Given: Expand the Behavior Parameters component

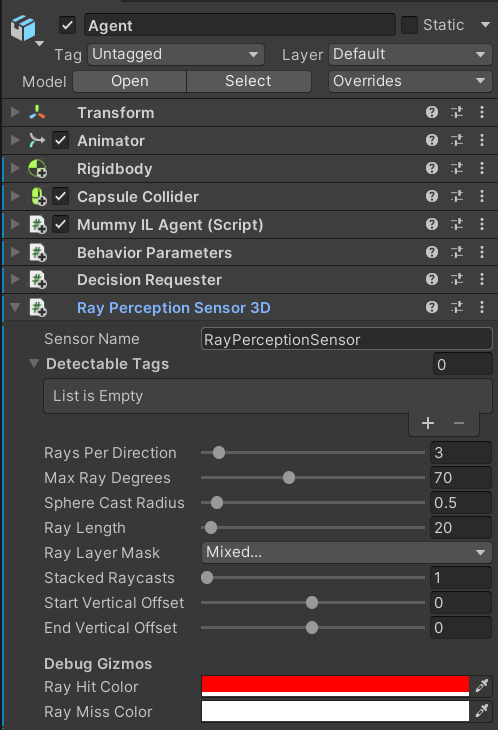Looking at the screenshot, I should (x=15, y=252).
